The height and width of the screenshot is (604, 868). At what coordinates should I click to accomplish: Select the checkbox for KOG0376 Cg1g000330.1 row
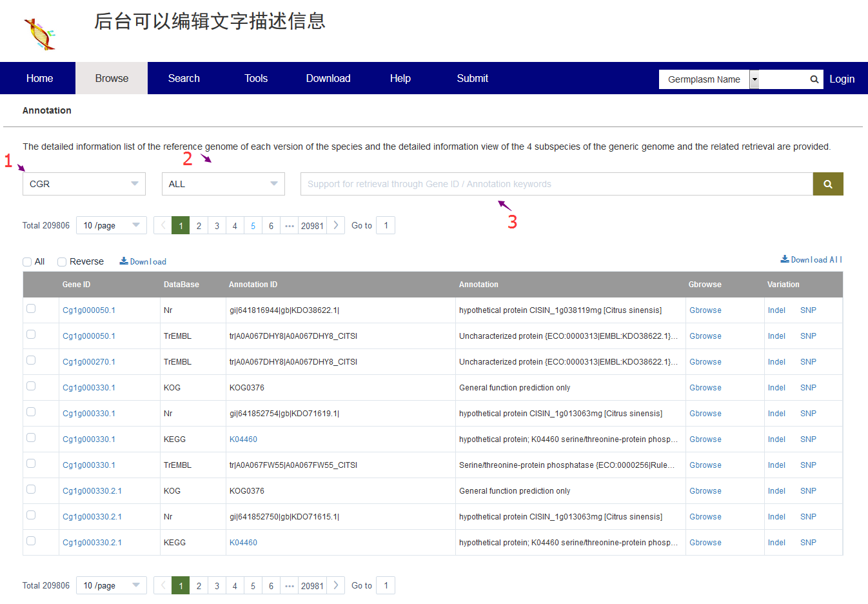click(x=31, y=386)
